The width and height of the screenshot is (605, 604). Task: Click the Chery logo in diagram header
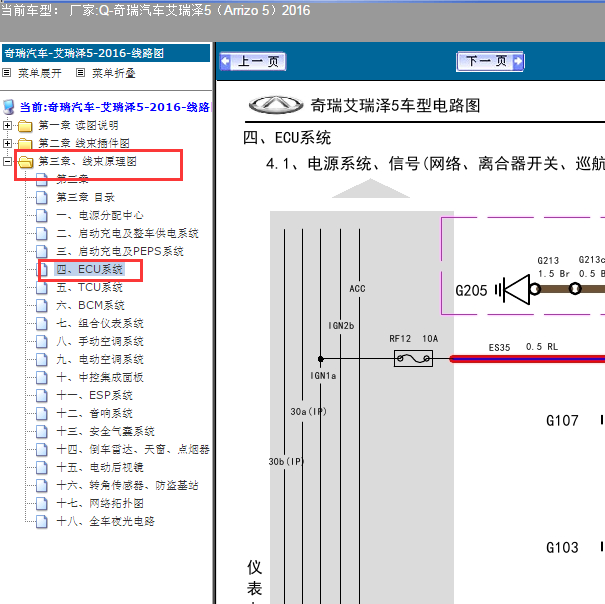275,105
